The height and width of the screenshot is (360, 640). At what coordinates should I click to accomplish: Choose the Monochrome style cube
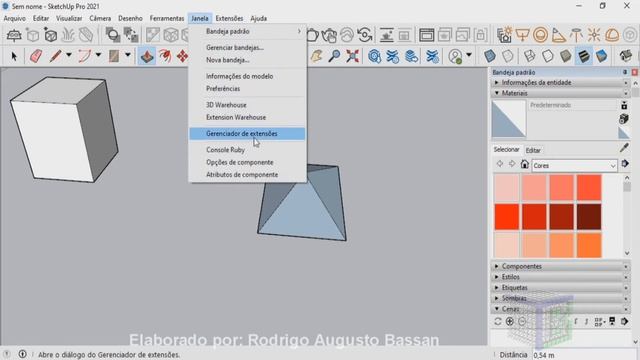[x=602, y=56]
